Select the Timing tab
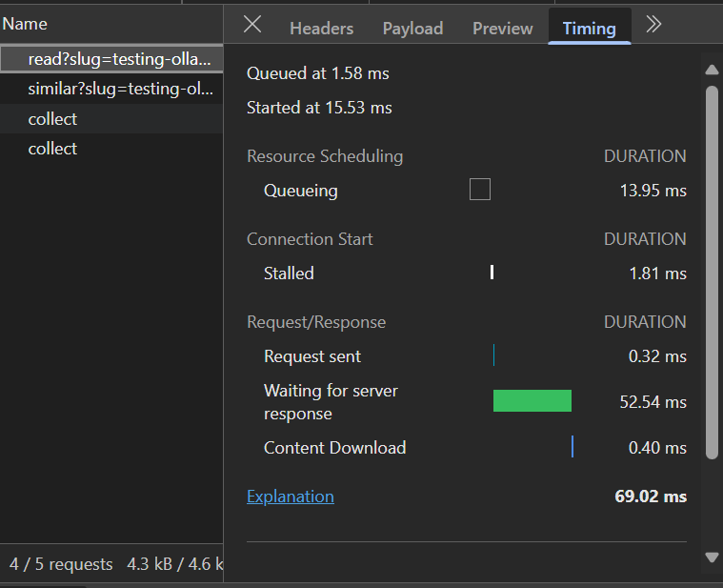Viewport: 723px width, 588px height. (589, 29)
